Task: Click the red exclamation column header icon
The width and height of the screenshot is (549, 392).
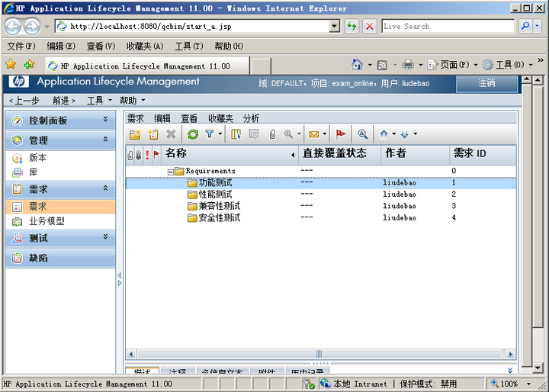Action: 147,155
